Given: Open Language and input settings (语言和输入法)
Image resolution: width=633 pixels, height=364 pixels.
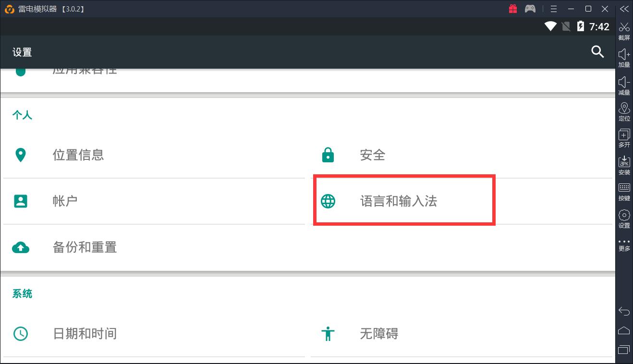Looking at the screenshot, I should [399, 201].
